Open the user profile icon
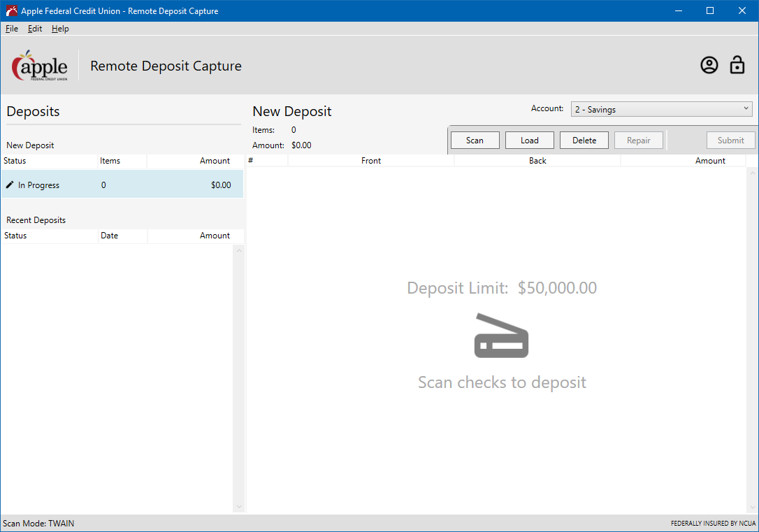The width and height of the screenshot is (759, 532). pyautogui.click(x=709, y=65)
